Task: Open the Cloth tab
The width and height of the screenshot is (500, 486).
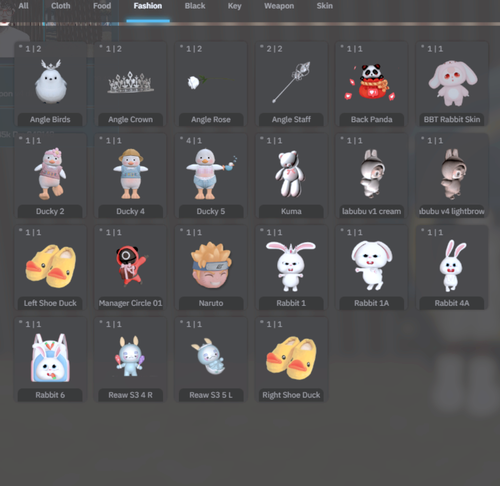Action: [61, 6]
